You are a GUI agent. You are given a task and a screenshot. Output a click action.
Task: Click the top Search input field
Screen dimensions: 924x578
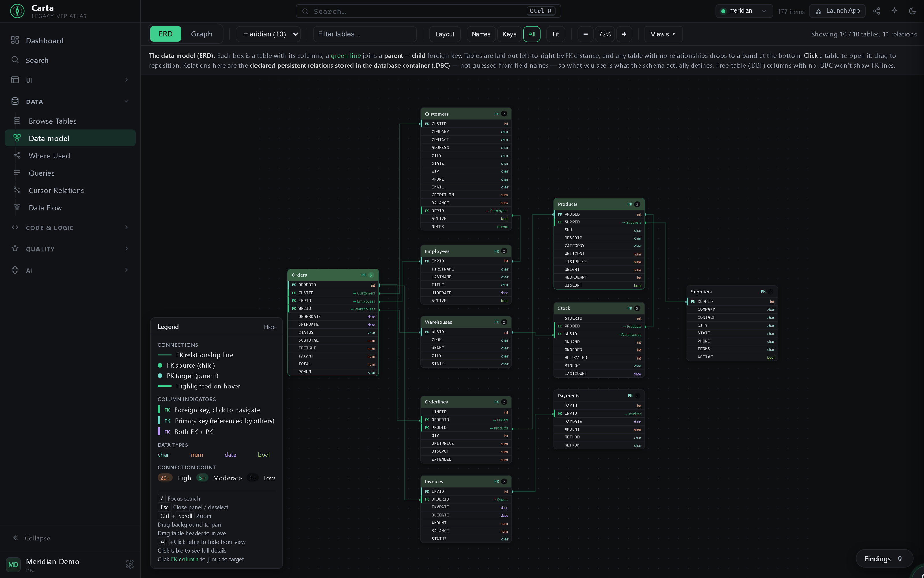[429, 11]
